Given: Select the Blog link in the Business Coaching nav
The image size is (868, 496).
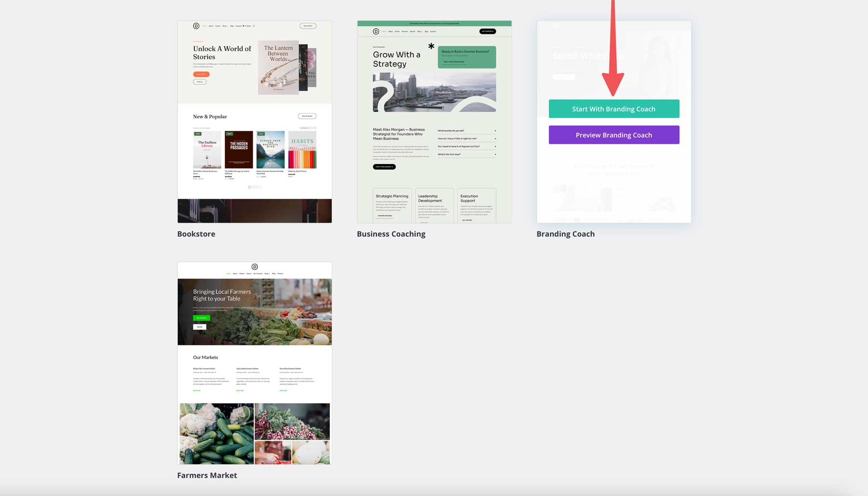Looking at the screenshot, I should point(426,31).
